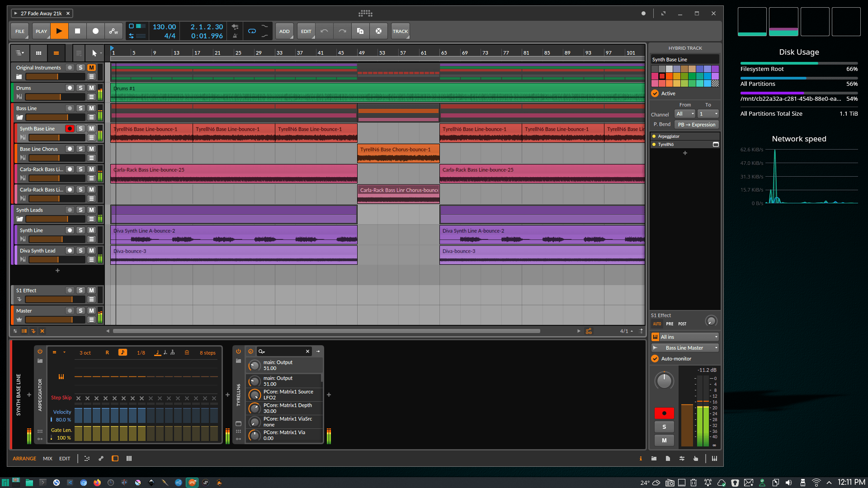
Task: Switch to the MIX view tab
Action: tap(47, 459)
